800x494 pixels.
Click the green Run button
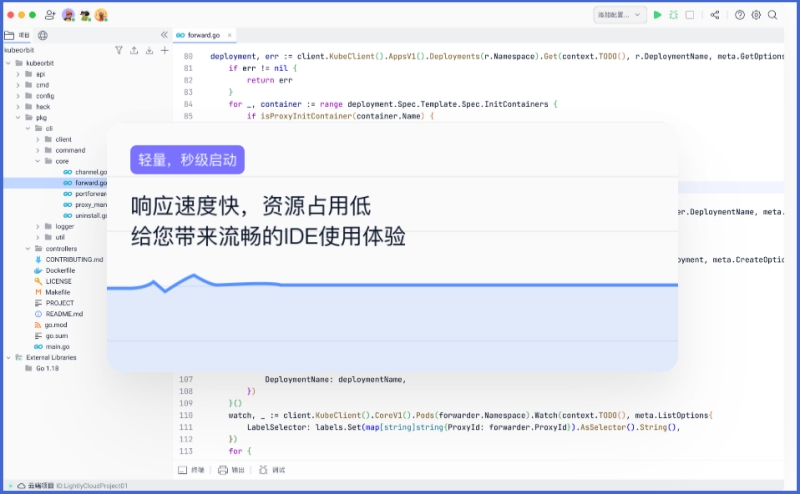[x=657, y=15]
